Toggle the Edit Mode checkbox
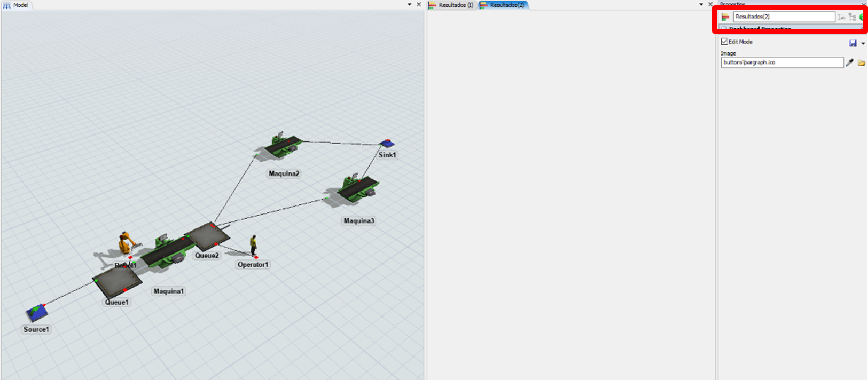Image resolution: width=868 pixels, height=380 pixels. (x=724, y=42)
